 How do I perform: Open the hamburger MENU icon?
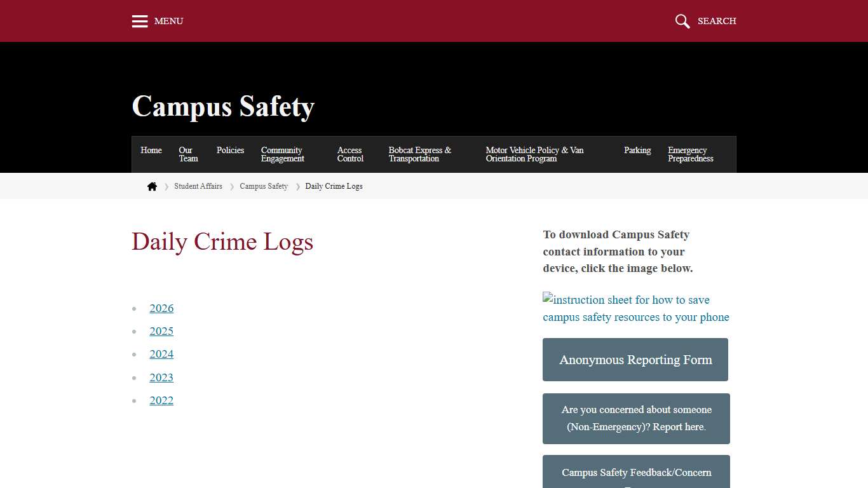tap(140, 21)
